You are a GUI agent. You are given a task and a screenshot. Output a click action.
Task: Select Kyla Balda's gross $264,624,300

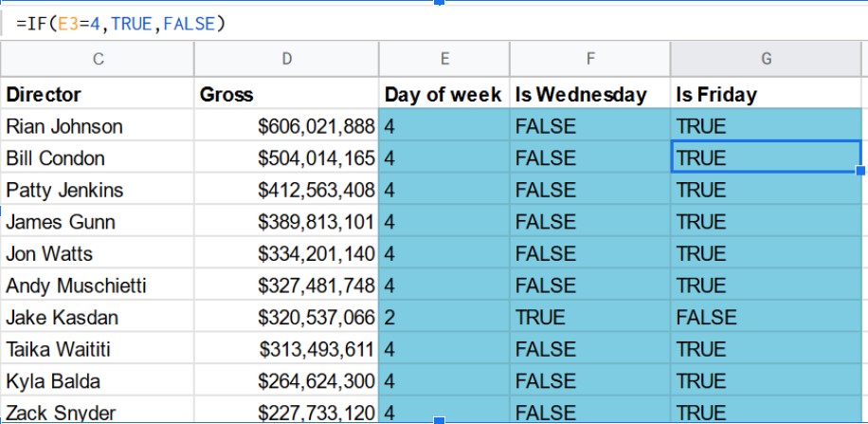(x=286, y=381)
